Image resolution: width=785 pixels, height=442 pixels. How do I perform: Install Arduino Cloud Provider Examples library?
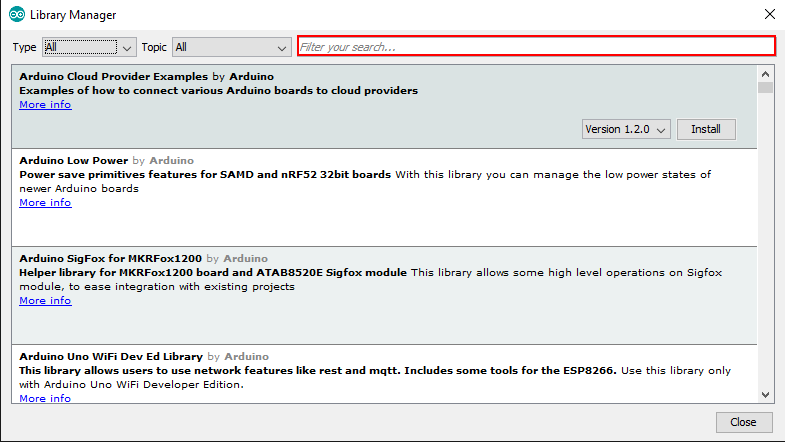(706, 129)
